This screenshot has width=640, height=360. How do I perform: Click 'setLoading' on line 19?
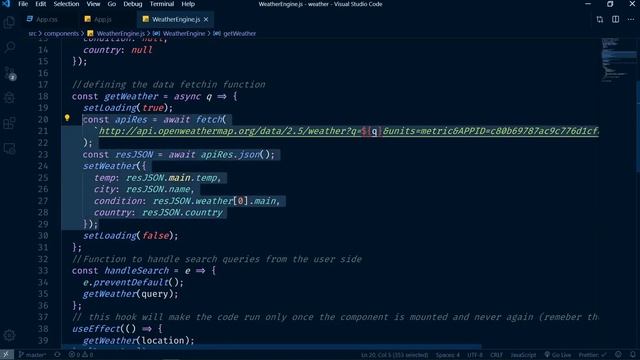coord(110,108)
